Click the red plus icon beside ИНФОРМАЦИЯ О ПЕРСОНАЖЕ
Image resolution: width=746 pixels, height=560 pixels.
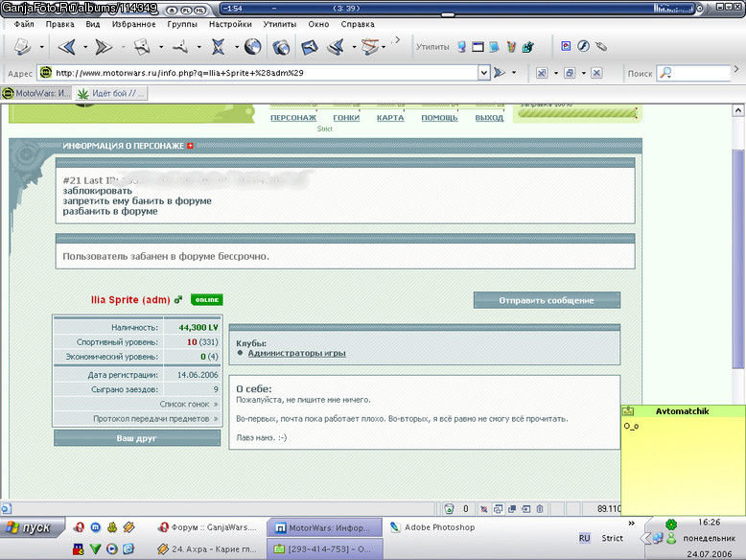click(190, 146)
